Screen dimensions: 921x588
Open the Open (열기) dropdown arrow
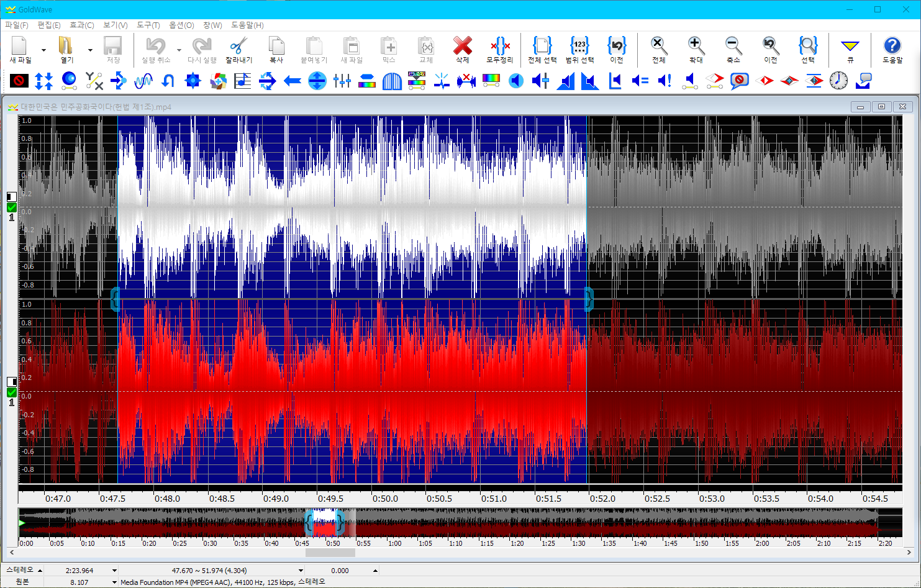[x=90, y=50]
